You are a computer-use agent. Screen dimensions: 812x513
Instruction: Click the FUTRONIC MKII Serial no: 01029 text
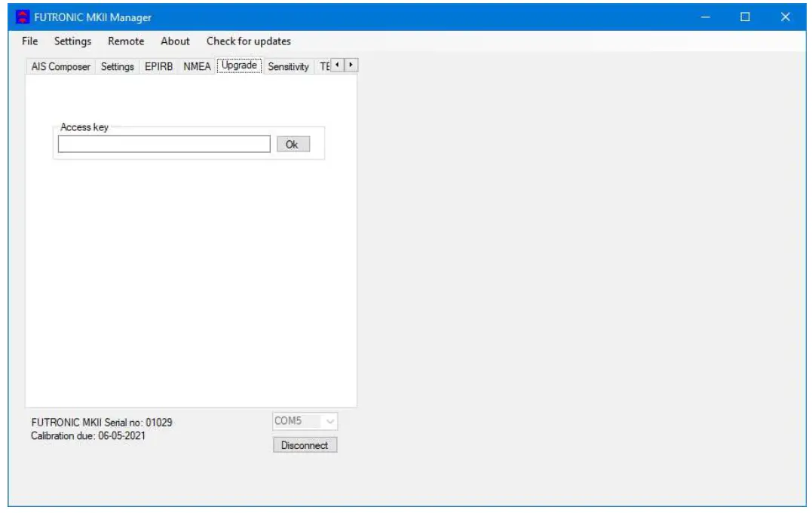(x=102, y=423)
